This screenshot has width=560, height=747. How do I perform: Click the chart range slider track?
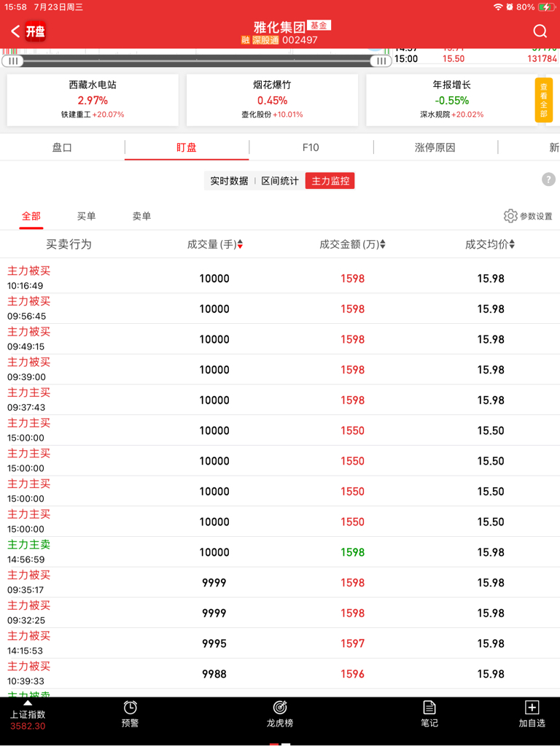pos(197,61)
